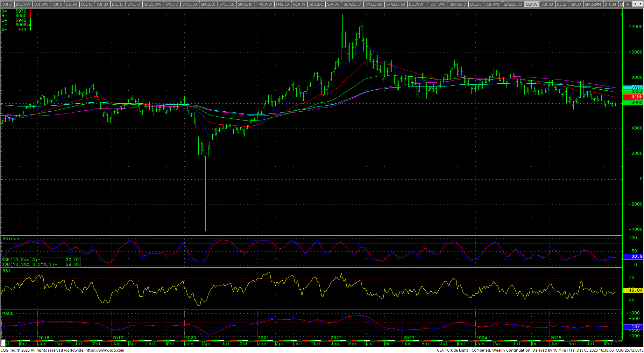Switch to the BTC,M tab
This screenshot has width=644, height=353.
coord(610,4)
